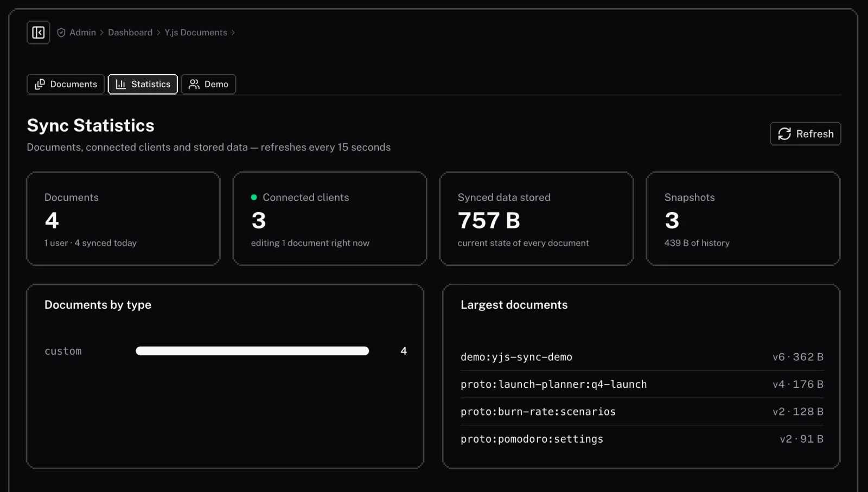This screenshot has height=492, width=868.
Task: Go to the Dashboard breadcrumb
Action: tap(130, 33)
